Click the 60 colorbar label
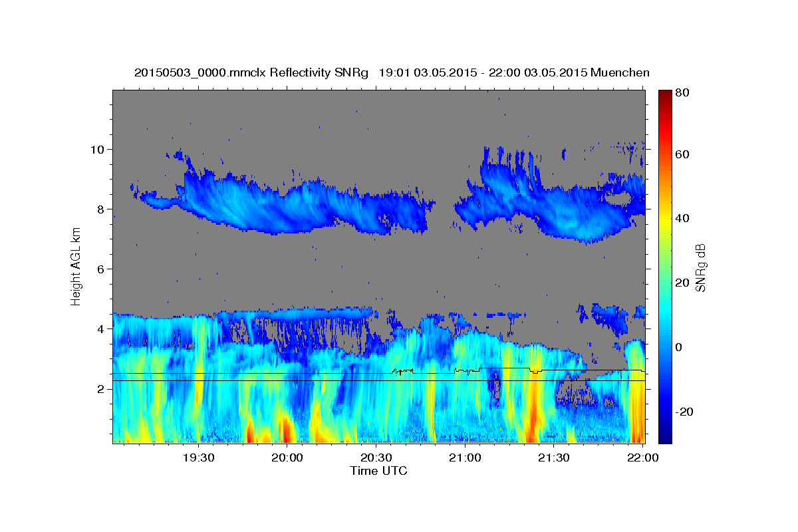The width and height of the screenshot is (798, 532). [x=683, y=154]
